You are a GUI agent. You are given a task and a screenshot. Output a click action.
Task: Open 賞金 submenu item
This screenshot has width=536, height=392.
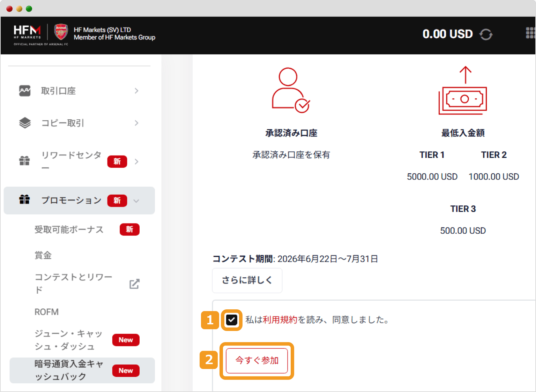(43, 255)
